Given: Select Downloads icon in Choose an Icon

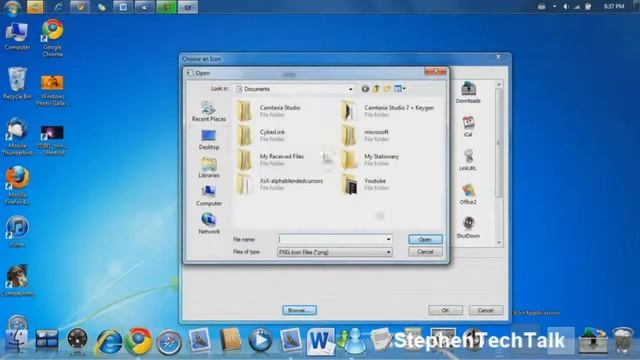Looking at the screenshot, I should (468, 92).
